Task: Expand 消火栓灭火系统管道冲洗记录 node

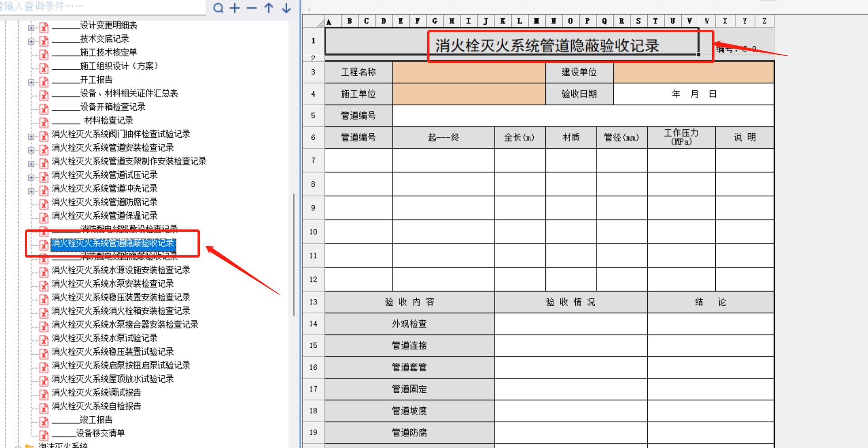Action: click(31, 191)
